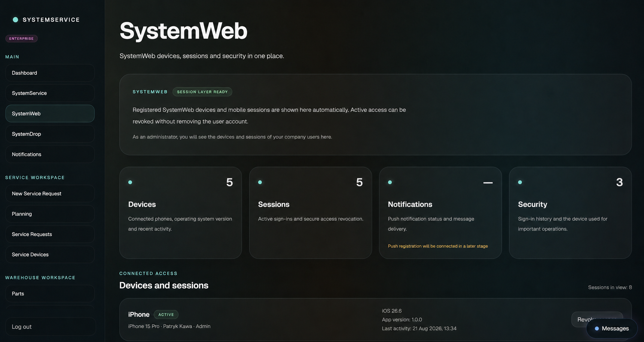Open the Messages chat button
This screenshot has width=644, height=342.
[612, 329]
